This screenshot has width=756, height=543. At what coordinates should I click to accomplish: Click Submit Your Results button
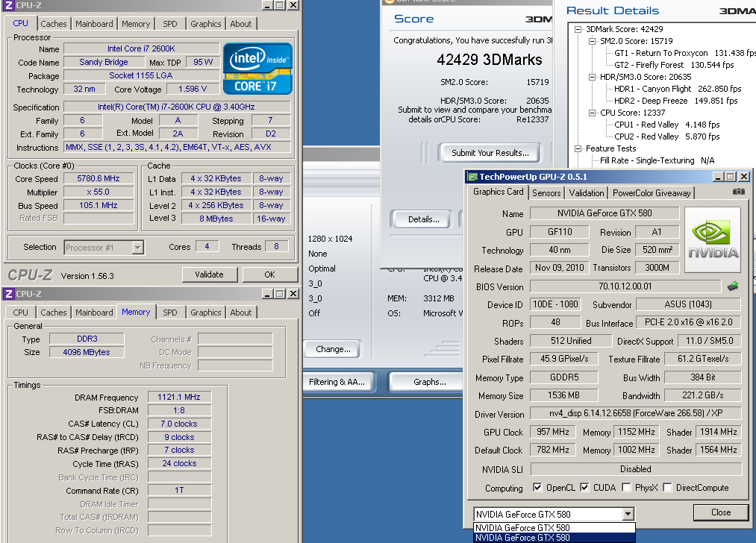pyautogui.click(x=490, y=153)
